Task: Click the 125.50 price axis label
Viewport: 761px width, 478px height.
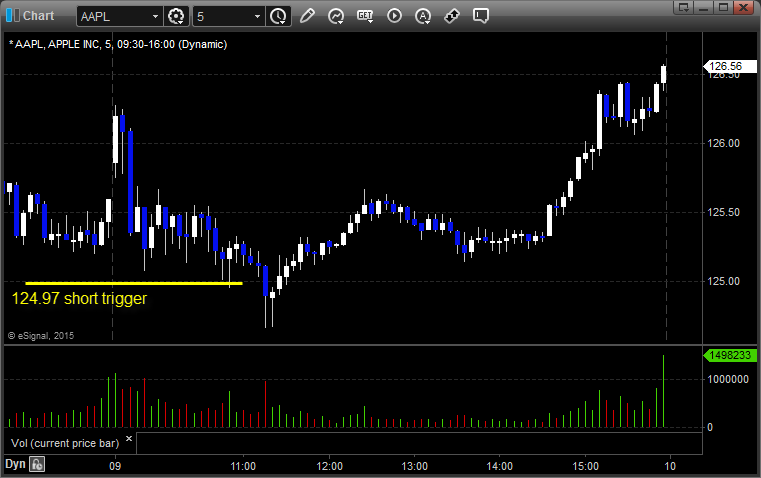Action: [724, 212]
